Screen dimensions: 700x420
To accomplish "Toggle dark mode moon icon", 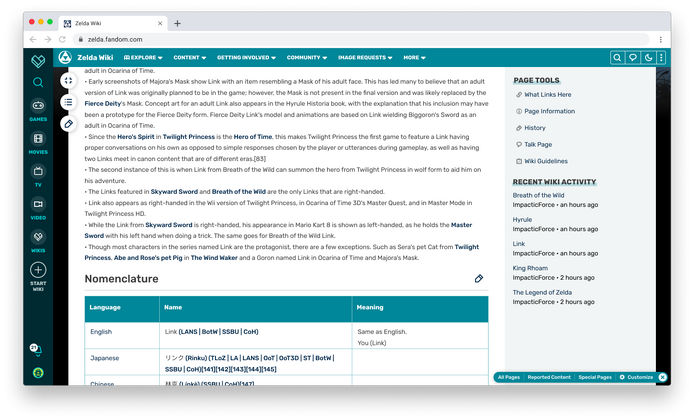I will pyautogui.click(x=648, y=58).
